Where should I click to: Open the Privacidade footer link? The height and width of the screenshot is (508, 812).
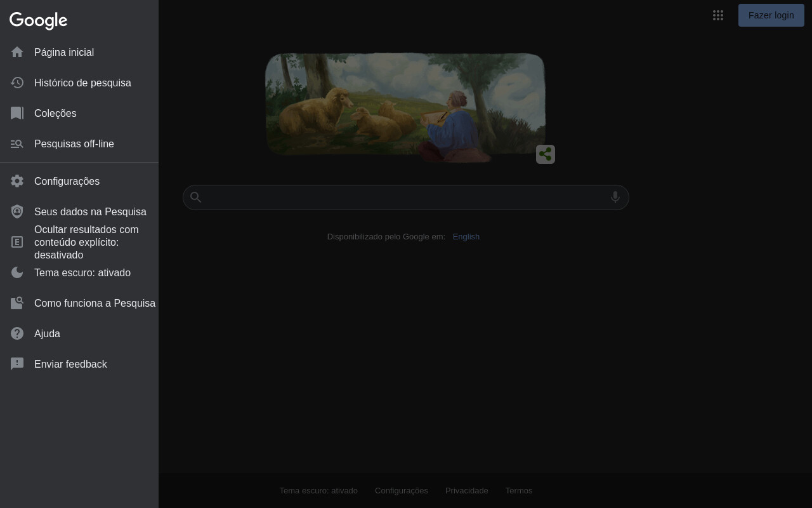click(x=467, y=490)
